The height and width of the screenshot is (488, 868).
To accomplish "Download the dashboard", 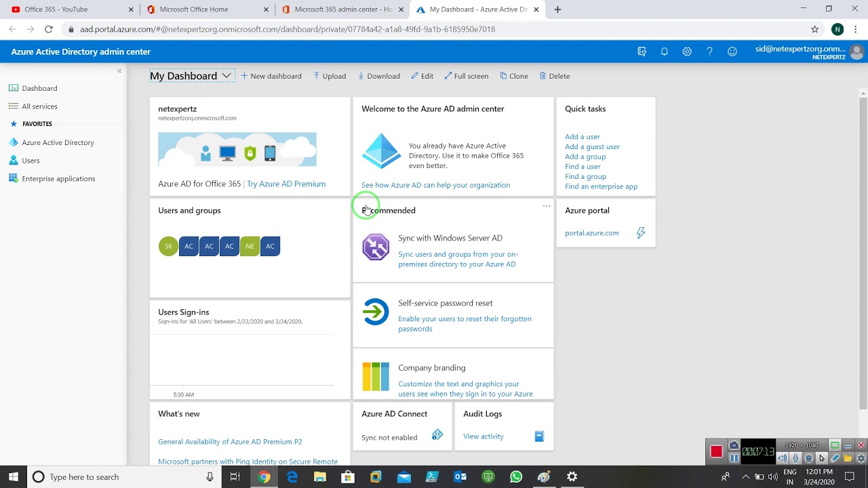I will (379, 76).
